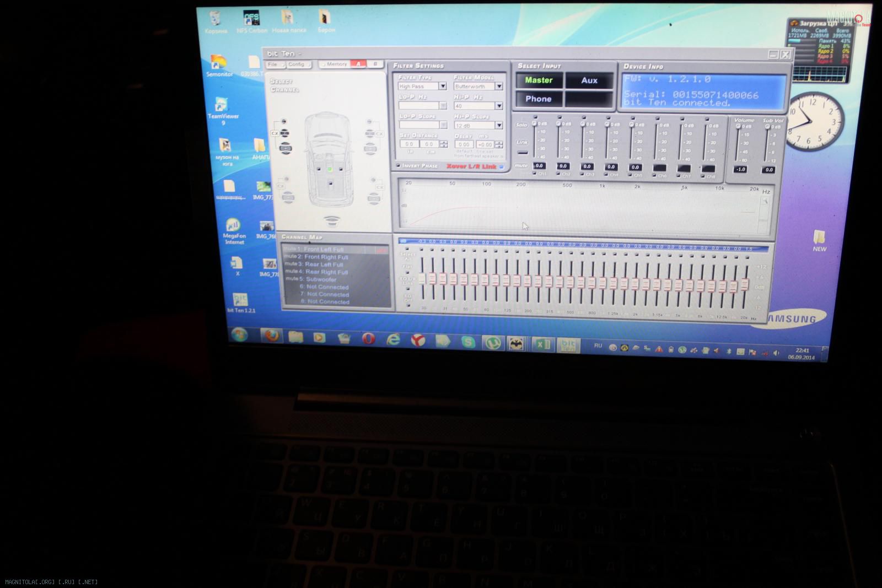
Task: Open the Filter Model dropdown showing Butterworth
Action: (x=478, y=87)
